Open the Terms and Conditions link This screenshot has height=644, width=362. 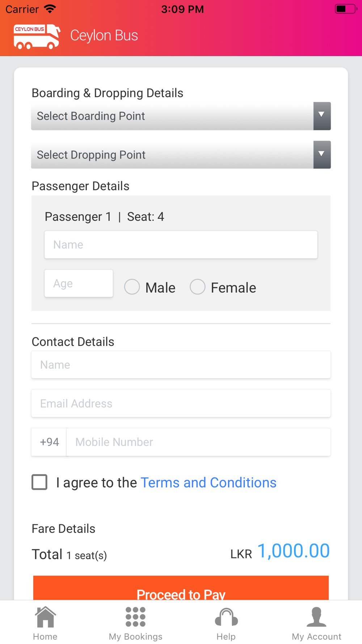click(x=209, y=482)
